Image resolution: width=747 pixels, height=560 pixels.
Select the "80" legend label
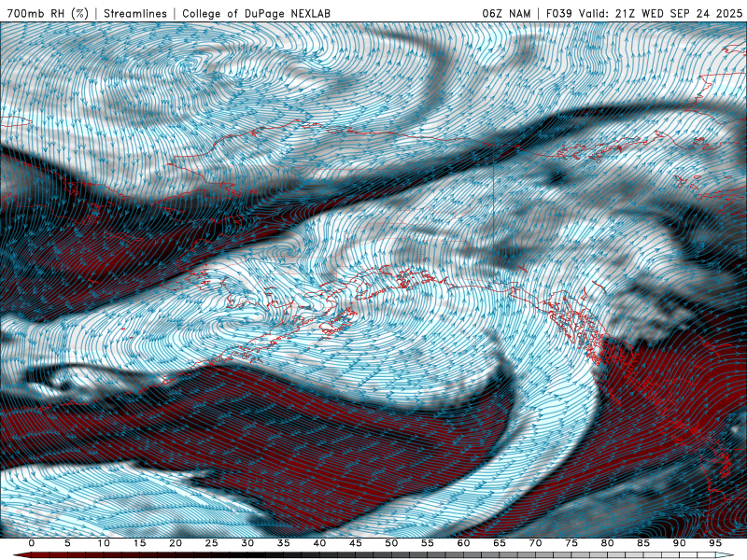point(608,543)
